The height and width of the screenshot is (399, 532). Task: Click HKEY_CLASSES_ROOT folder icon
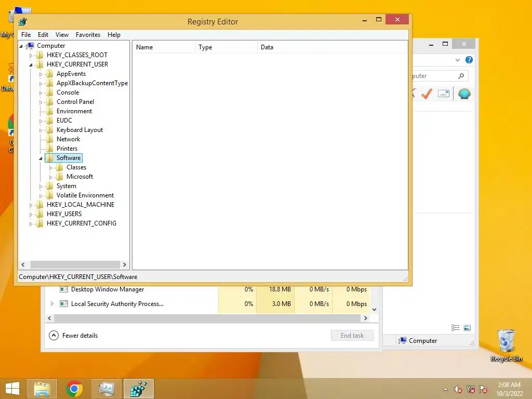tap(39, 55)
